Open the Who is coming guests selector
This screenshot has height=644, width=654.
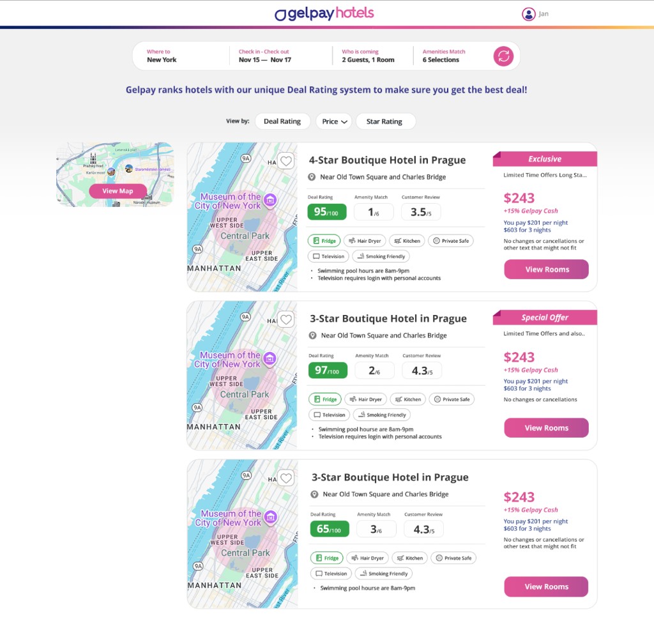369,56
